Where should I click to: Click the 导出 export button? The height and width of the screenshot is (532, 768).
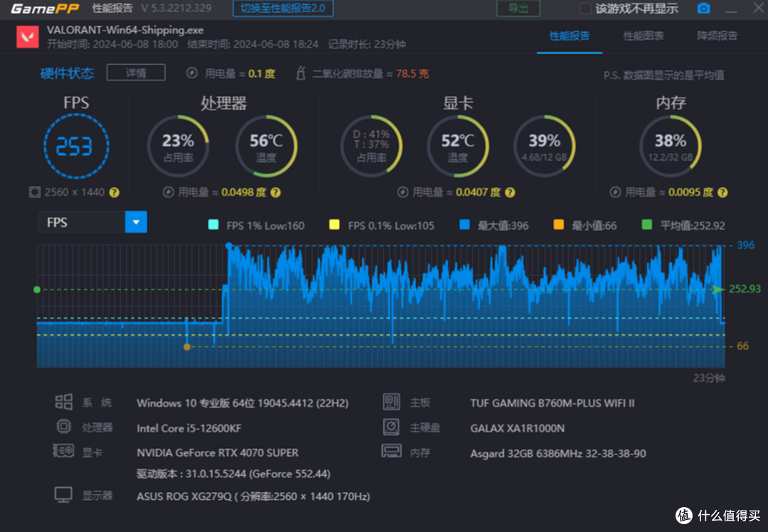(518, 9)
